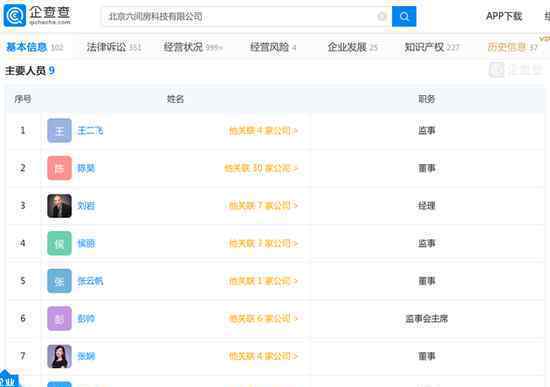Open the 张云帆 person link
Viewport: 550px width, 387px height.
(90, 281)
